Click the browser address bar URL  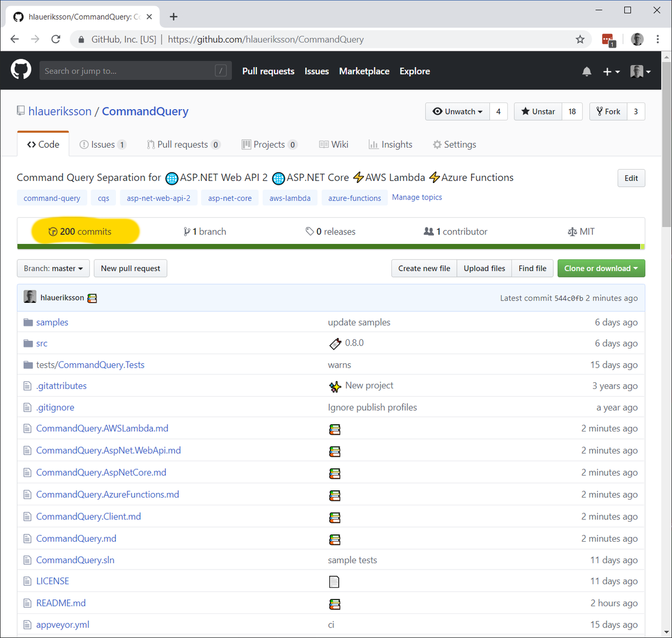tap(265, 39)
